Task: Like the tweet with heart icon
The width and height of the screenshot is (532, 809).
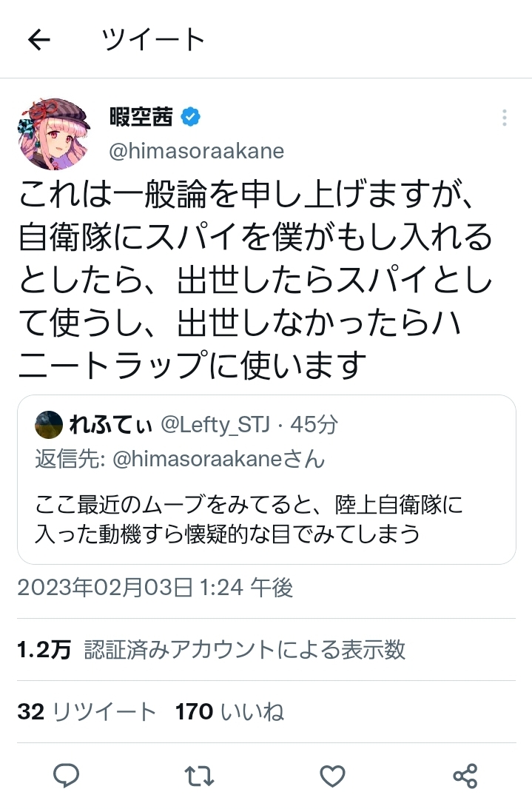Action: (x=332, y=776)
